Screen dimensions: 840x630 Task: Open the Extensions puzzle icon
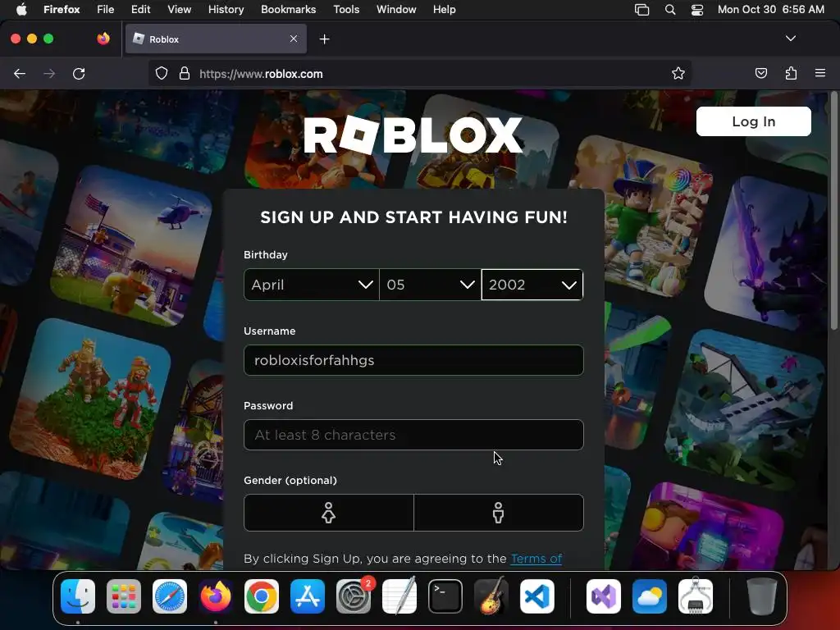(791, 73)
